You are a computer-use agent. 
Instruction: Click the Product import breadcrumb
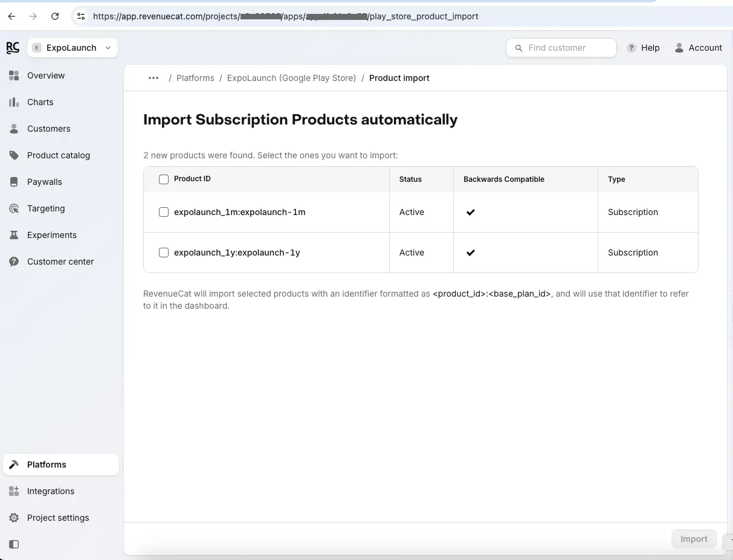pyautogui.click(x=399, y=78)
